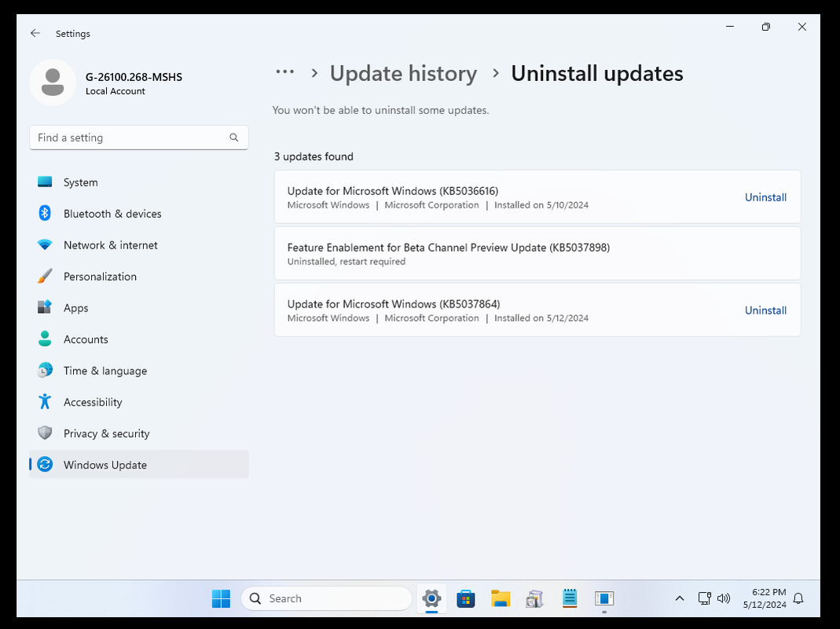Close the Settings window
The width and height of the screenshot is (840, 629).
pos(802,26)
